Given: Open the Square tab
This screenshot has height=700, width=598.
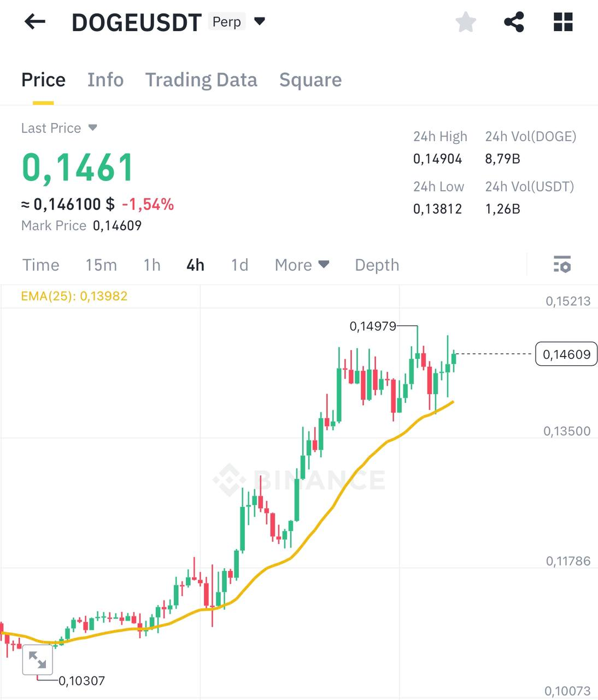Looking at the screenshot, I should pyautogui.click(x=310, y=80).
